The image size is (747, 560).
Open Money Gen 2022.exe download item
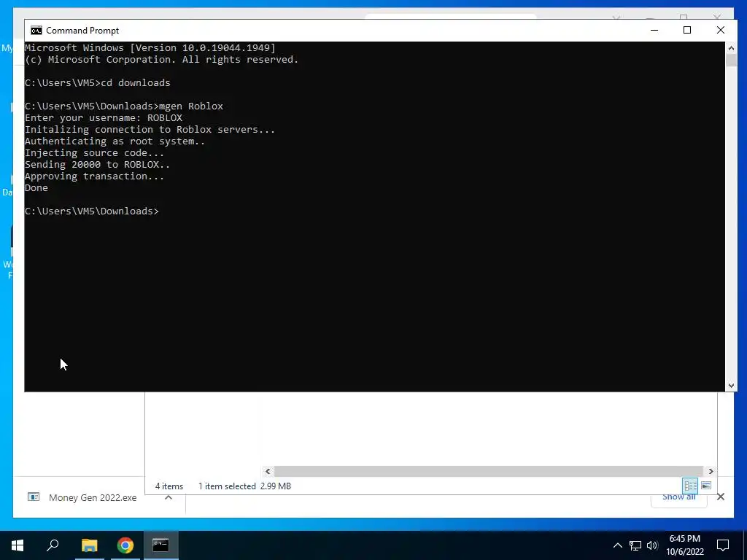93,497
